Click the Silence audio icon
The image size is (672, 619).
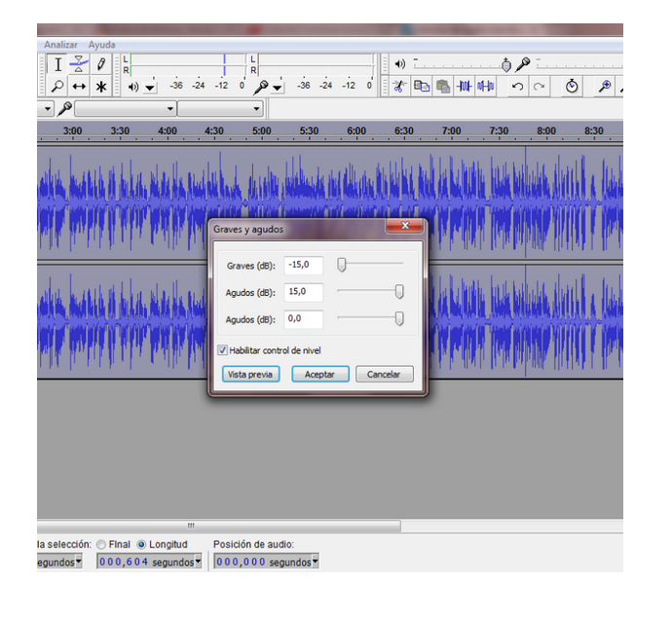(486, 87)
